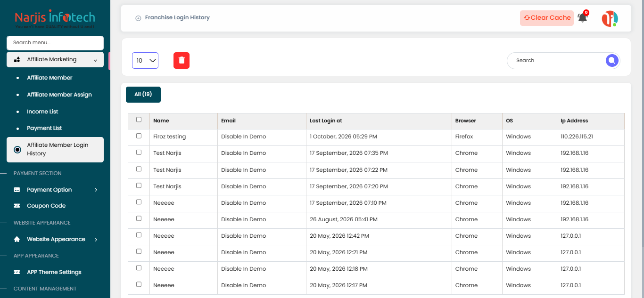Screen dimensions: 644x298
Task: Click the Coupon Code ticket icon
Action: tap(17, 206)
